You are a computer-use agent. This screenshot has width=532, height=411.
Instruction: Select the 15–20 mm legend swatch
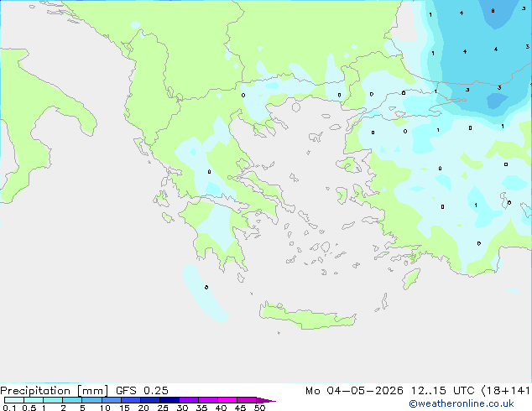coord(131,400)
